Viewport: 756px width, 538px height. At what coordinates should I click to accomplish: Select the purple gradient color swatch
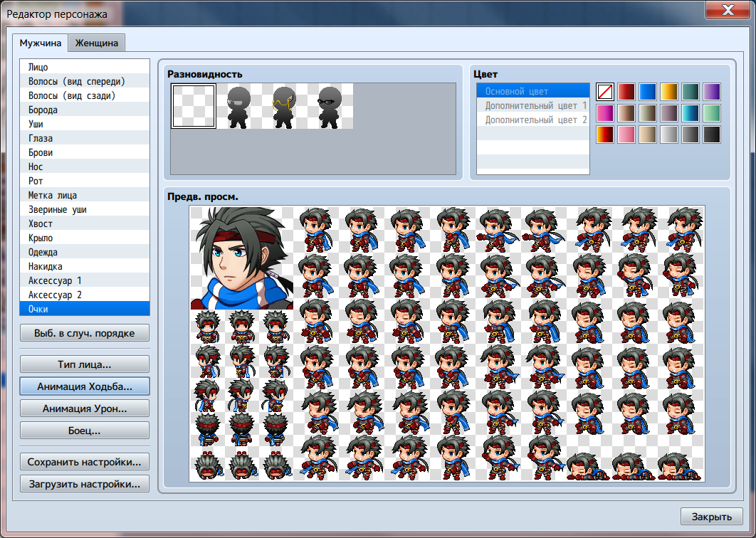pos(712,92)
